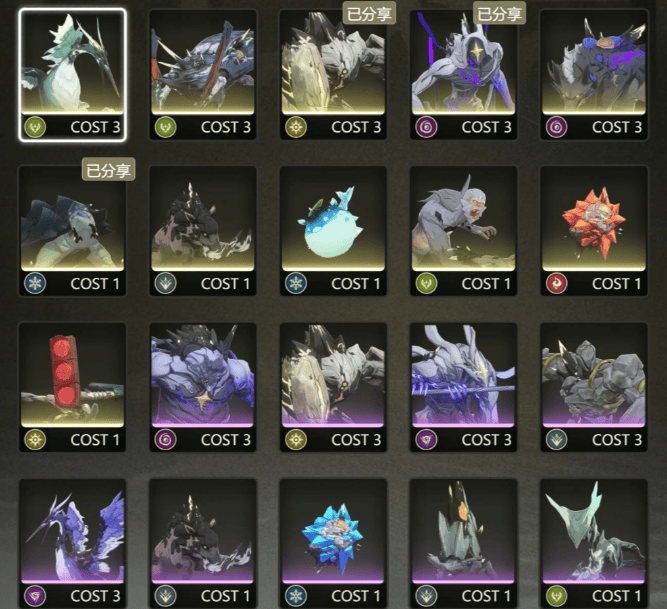The image size is (667, 609).
Task: Click the green Aero icon under the white heron echo
Action: click(35, 127)
